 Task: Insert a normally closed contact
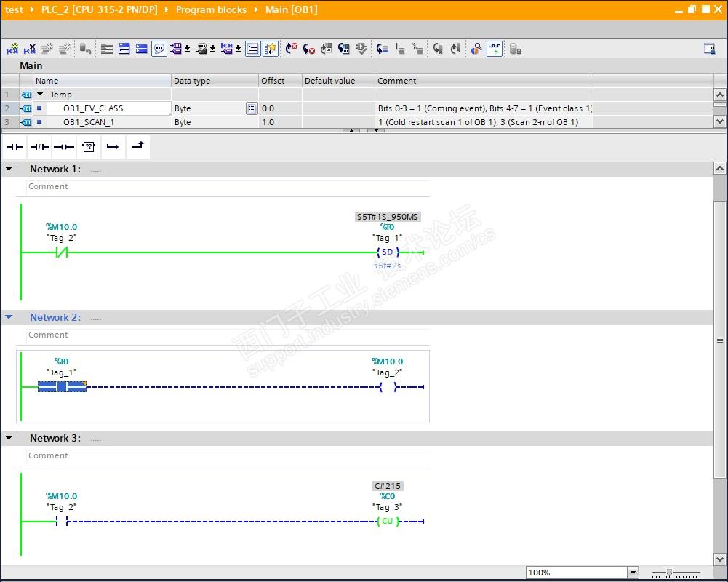pos(39,147)
